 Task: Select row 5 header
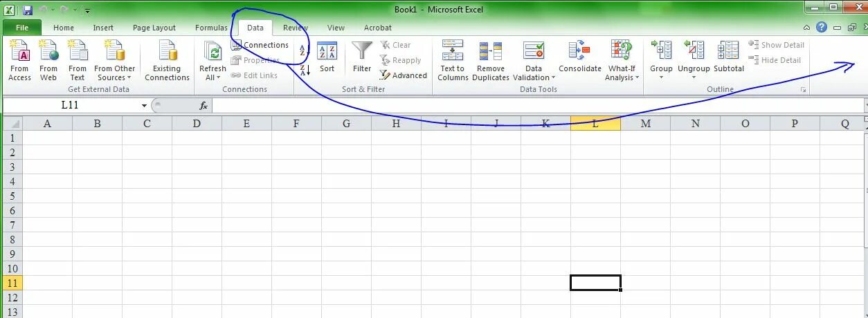pos(12,196)
